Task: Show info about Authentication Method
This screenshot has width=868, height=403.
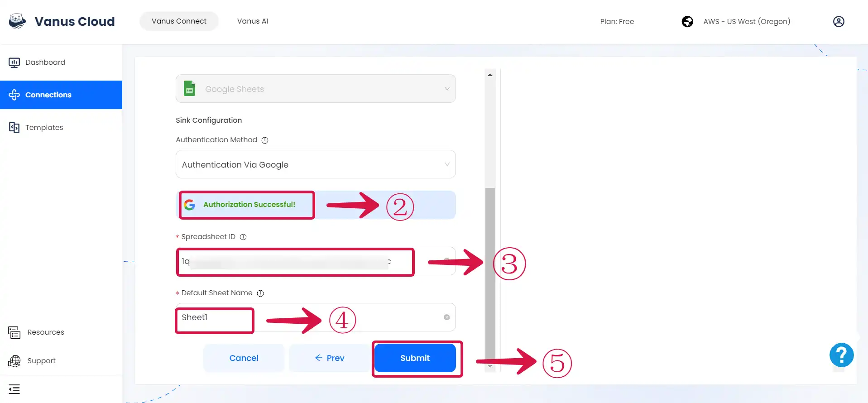Action: (x=265, y=140)
